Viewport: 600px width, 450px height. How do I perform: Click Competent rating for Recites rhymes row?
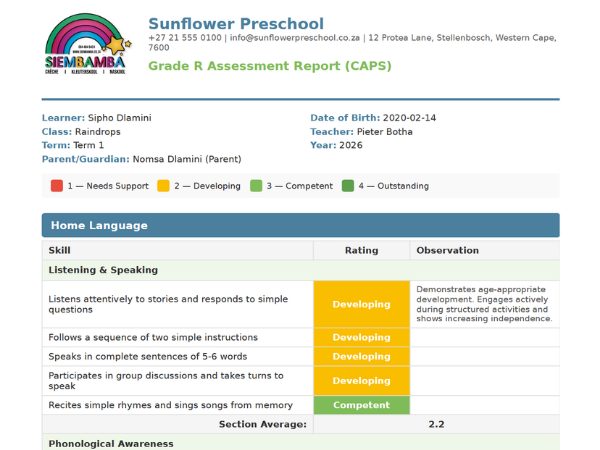[x=362, y=405]
